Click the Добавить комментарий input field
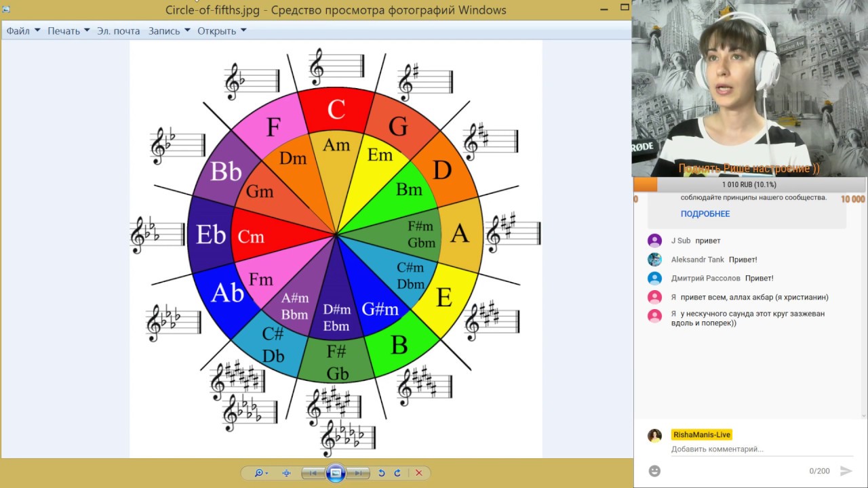This screenshot has height=488, width=868. pyautogui.click(x=762, y=449)
